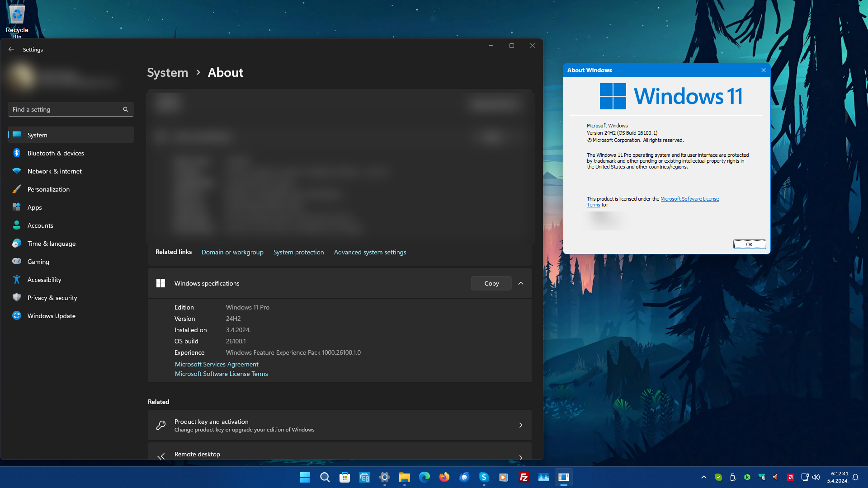868x488 pixels.
Task: Open Gaming settings
Action: point(38,262)
